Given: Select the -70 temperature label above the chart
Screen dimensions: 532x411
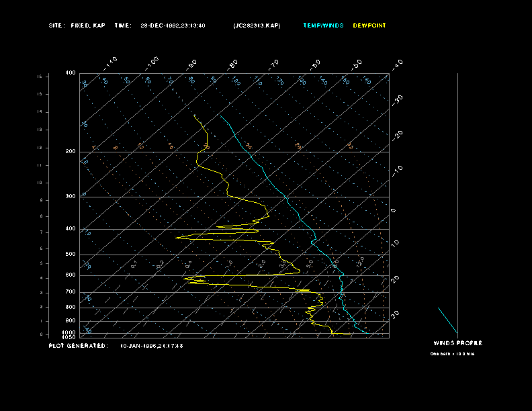Looking at the screenshot, I should [273, 64].
